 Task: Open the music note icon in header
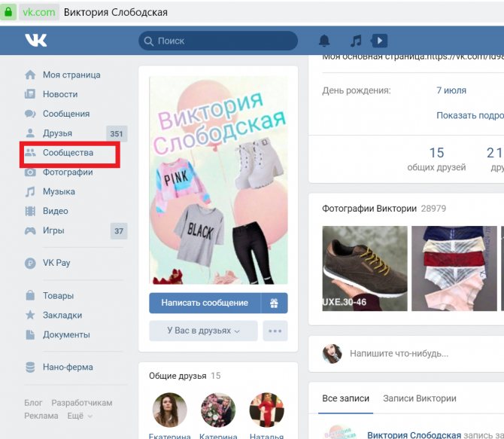356,41
